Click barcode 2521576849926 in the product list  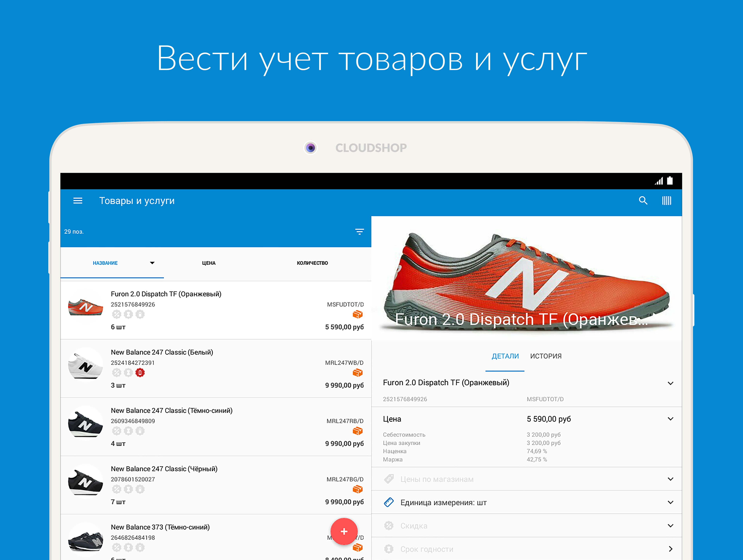pyautogui.click(x=133, y=304)
